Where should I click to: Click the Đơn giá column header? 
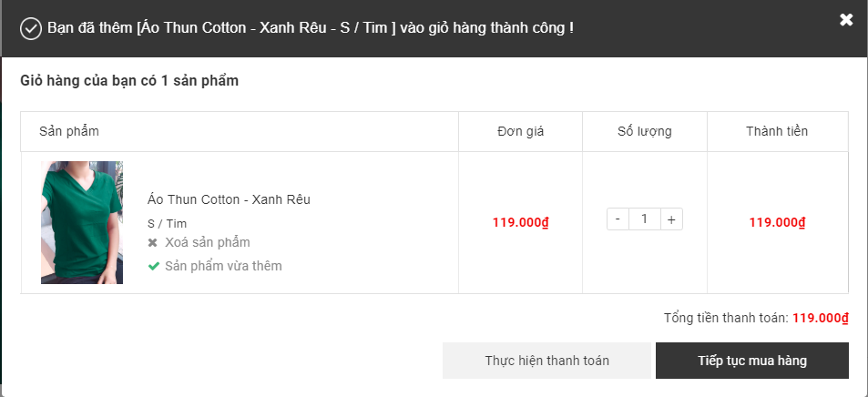(x=520, y=132)
